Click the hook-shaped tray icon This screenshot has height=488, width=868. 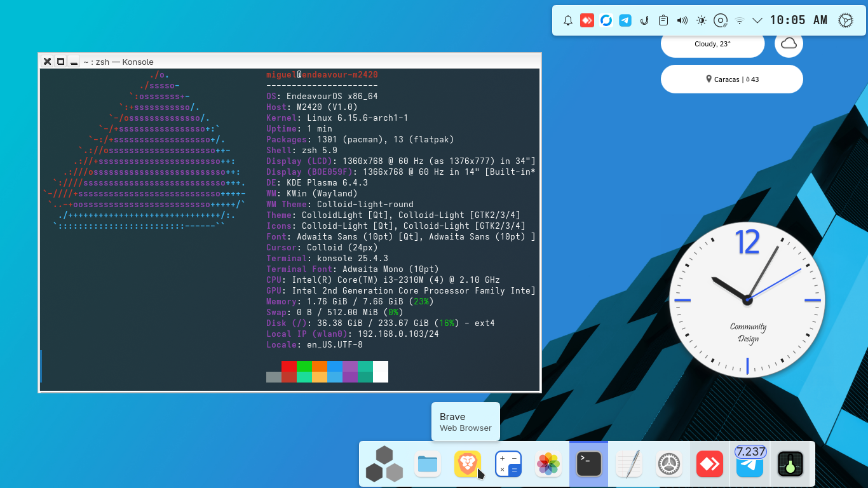(644, 20)
